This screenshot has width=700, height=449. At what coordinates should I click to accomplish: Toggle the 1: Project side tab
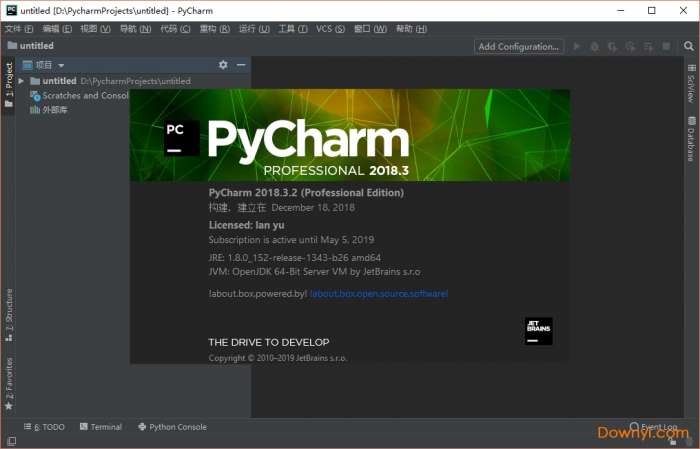(8, 84)
